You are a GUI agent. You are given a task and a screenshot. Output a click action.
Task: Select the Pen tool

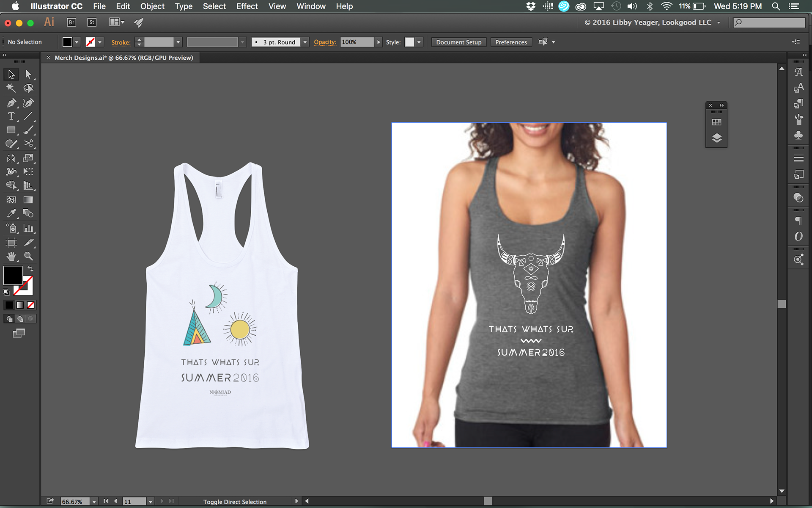coord(11,102)
